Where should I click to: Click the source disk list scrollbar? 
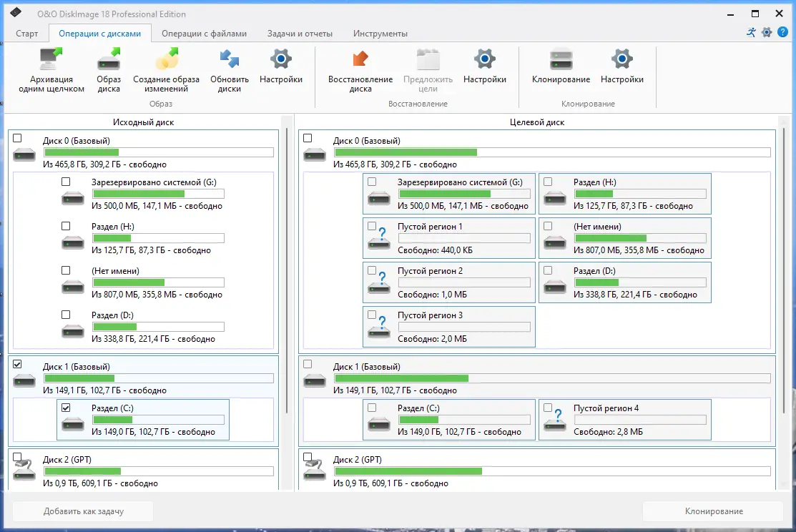[x=288, y=270]
